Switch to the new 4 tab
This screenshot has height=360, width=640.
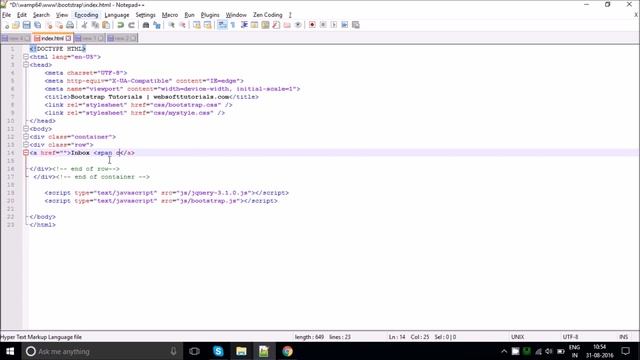(16, 38)
